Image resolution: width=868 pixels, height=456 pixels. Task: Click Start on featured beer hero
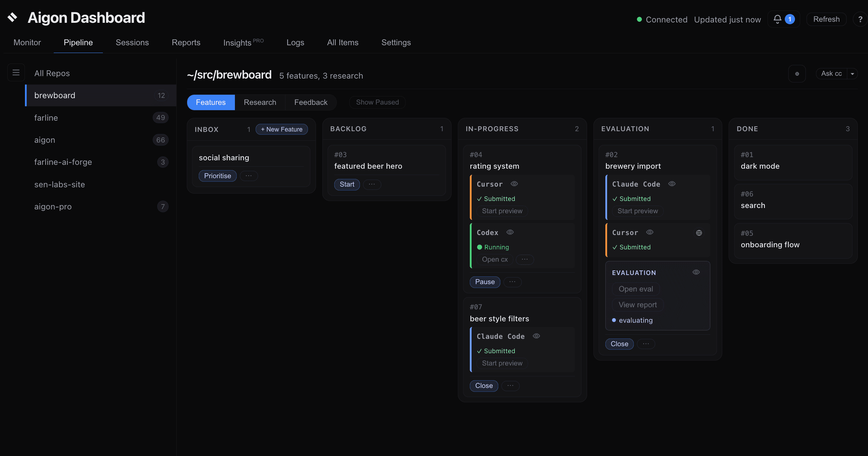[x=347, y=184]
